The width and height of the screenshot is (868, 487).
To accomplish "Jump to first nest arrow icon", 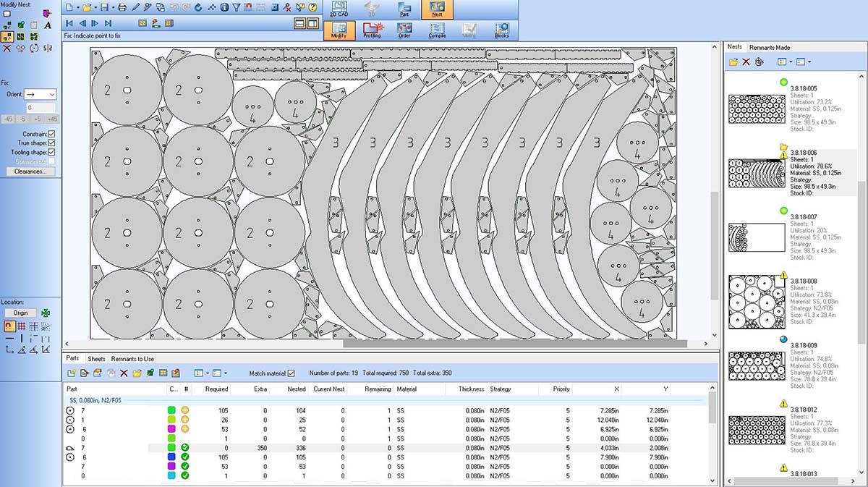I will (69, 24).
